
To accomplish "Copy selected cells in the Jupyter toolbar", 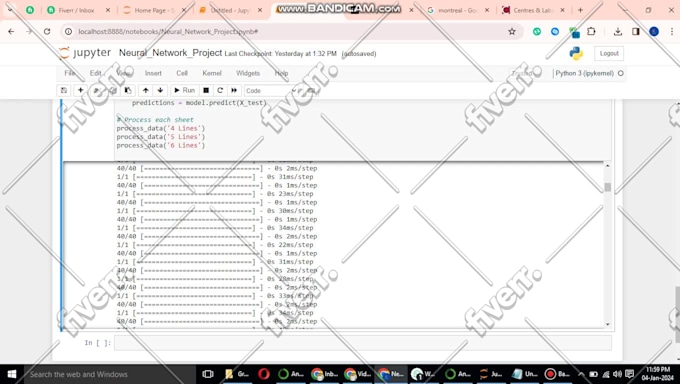I will 112,90.
